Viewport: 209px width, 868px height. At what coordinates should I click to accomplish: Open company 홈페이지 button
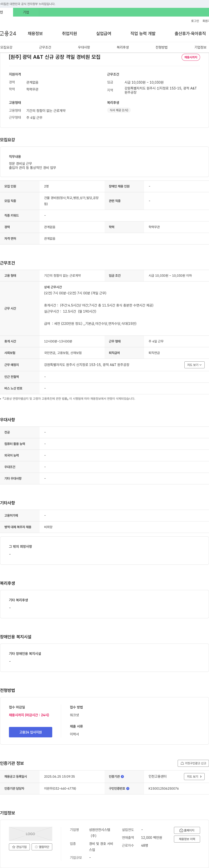pos(187,830)
